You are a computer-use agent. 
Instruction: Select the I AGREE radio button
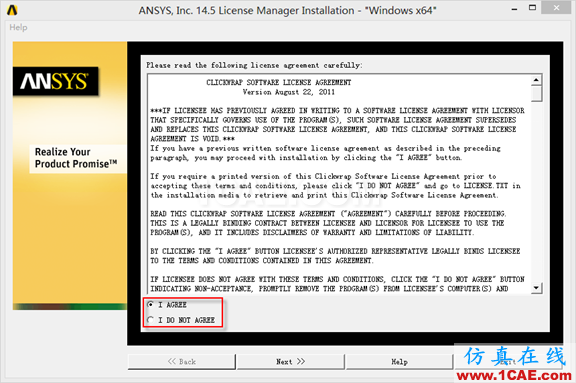150,304
